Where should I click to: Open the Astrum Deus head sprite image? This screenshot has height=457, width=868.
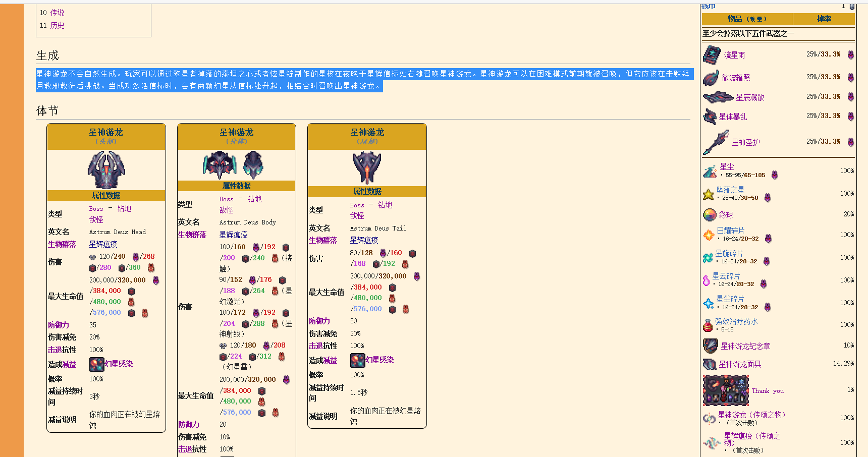click(106, 169)
